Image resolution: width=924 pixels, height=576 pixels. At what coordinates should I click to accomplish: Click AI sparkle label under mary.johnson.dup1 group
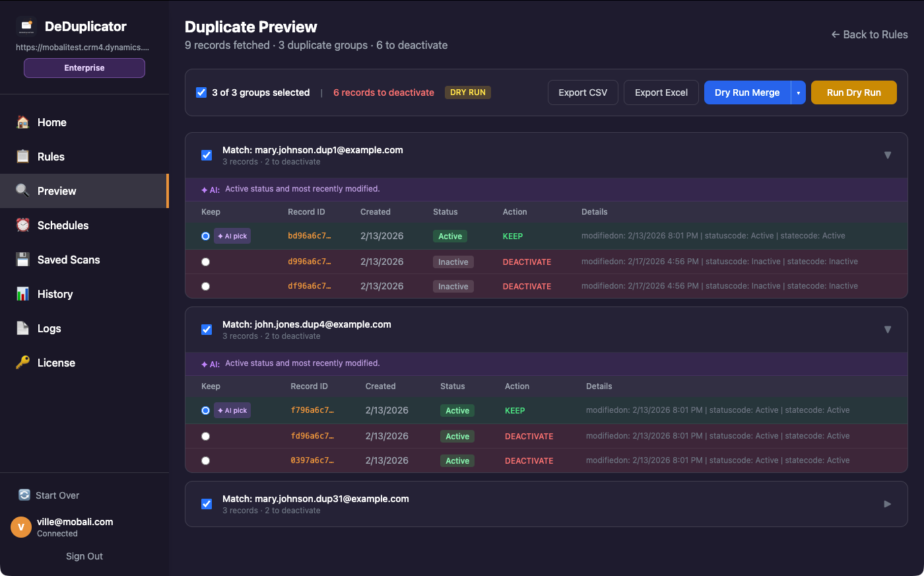211,190
